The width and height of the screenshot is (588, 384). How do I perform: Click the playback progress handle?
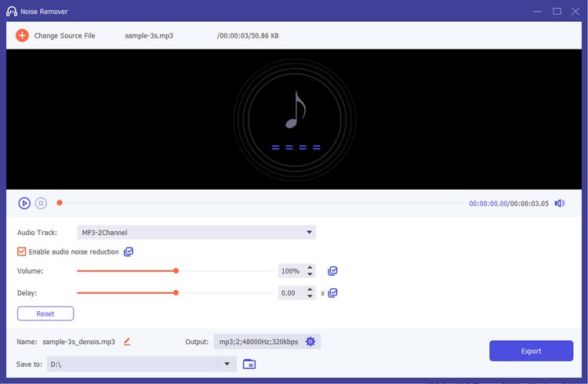tap(60, 203)
